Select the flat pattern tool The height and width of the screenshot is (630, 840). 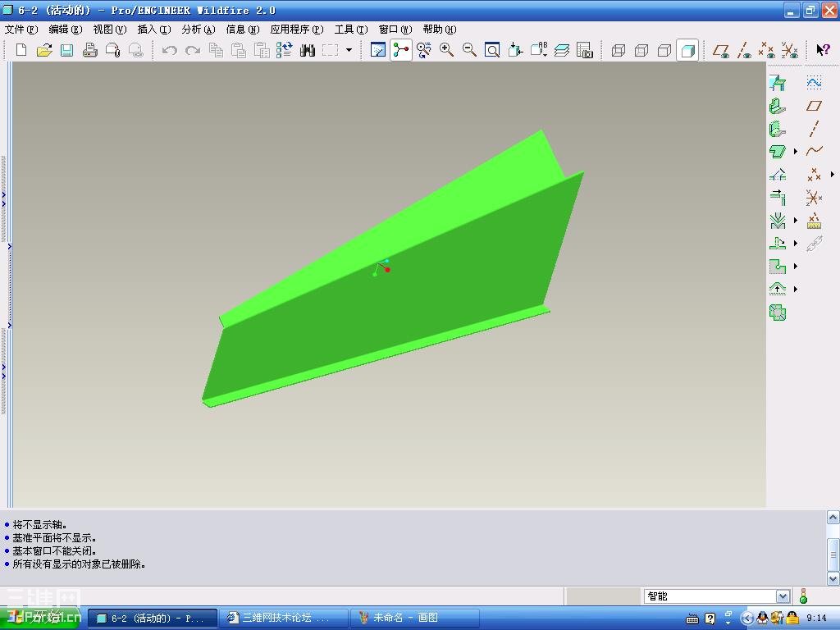point(778,313)
